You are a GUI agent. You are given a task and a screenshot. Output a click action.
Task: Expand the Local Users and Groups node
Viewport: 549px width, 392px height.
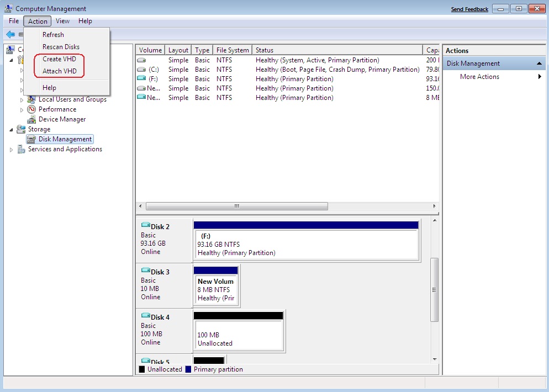click(22, 100)
